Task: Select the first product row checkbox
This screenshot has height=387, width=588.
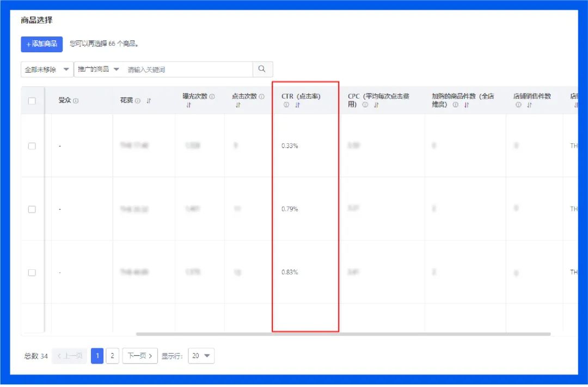Action: tap(32, 146)
